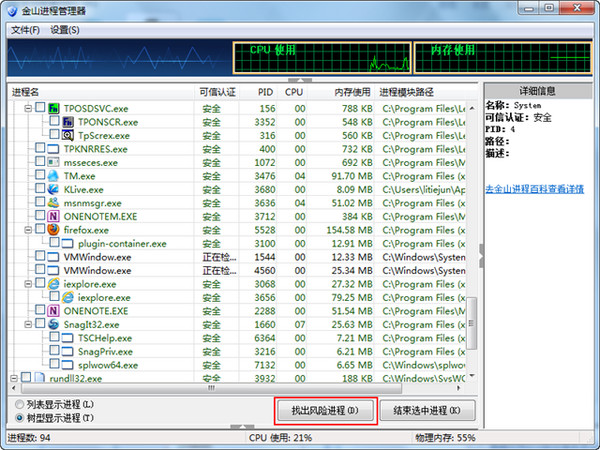This screenshot has height=450, width=600.
Task: Open the 设置(S) menu
Action: coord(65,29)
